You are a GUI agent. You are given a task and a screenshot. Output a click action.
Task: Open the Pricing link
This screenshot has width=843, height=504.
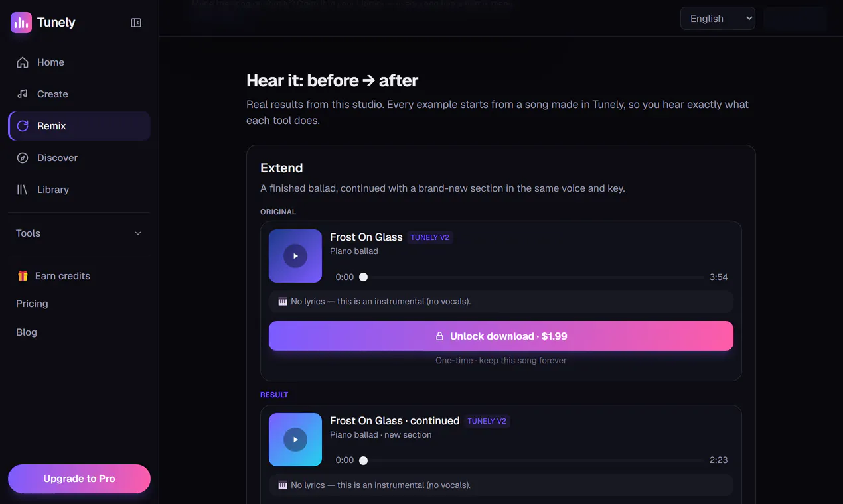pos(32,304)
